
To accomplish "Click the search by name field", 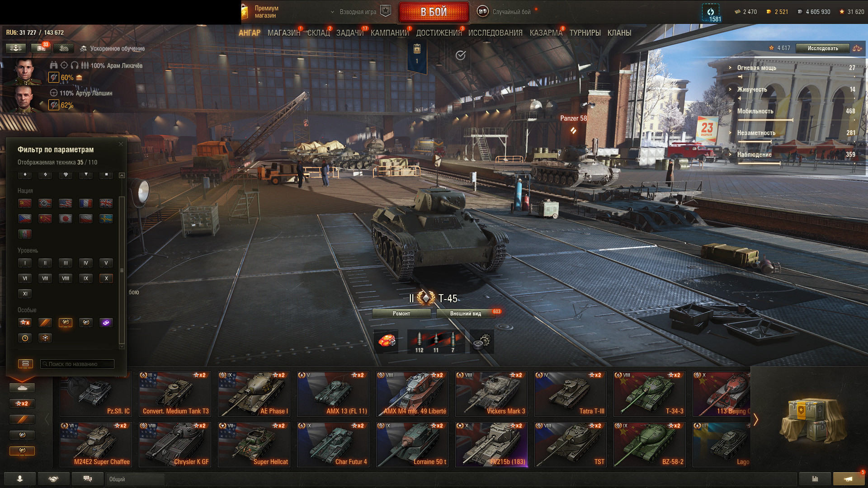I will point(77,364).
